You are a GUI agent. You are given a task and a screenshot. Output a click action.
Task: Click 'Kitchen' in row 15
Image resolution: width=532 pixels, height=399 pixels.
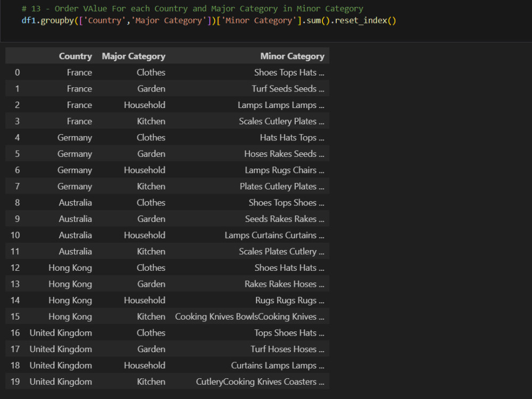151,317
